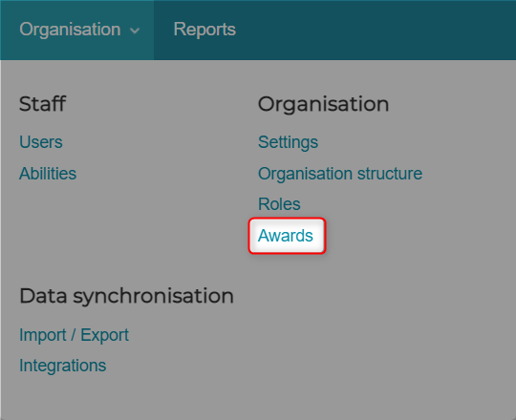
Task: Click the empty dark navigation bar area
Action: point(376,30)
